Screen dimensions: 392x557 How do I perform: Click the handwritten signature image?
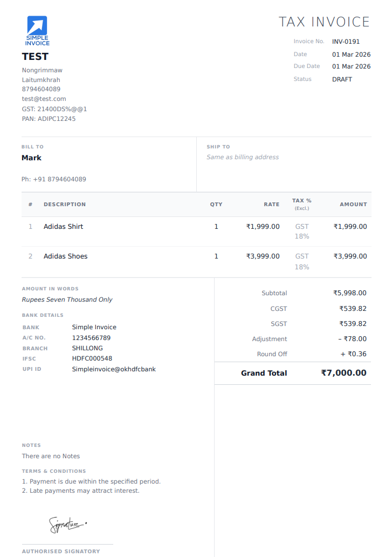pyautogui.click(x=67, y=524)
